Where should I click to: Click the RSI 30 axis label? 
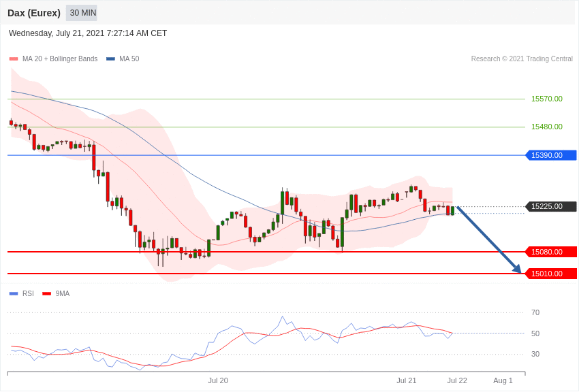pyautogui.click(x=535, y=354)
